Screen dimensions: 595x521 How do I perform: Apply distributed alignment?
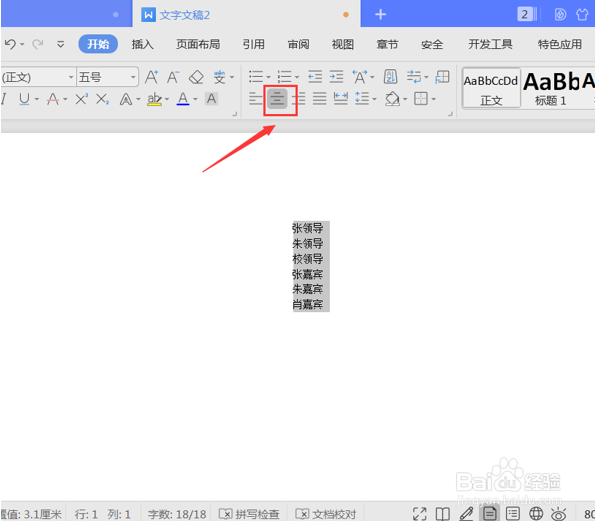click(340, 99)
